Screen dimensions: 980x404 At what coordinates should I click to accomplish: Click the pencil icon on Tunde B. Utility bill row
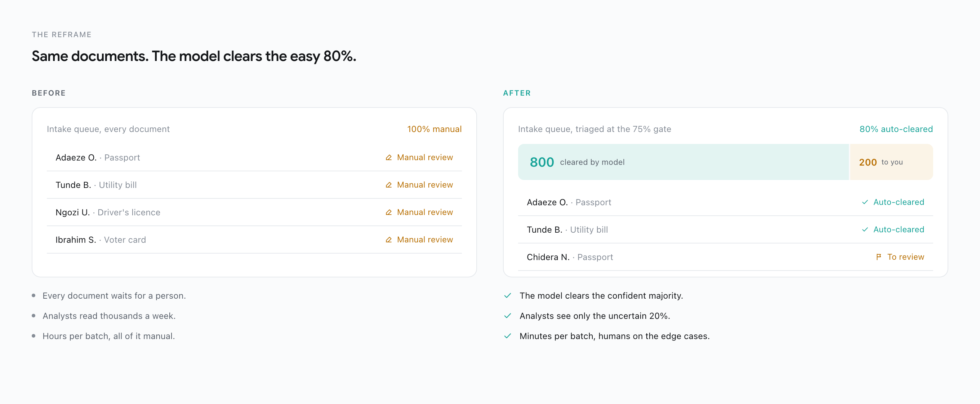(x=388, y=185)
